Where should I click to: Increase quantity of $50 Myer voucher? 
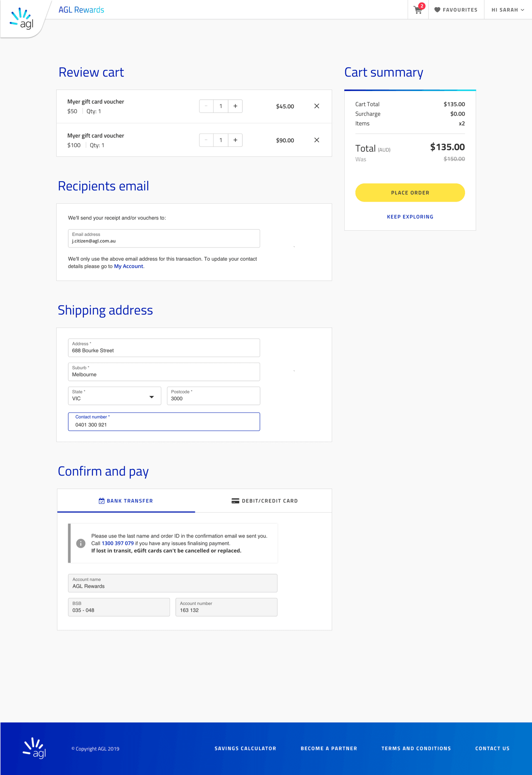(235, 106)
